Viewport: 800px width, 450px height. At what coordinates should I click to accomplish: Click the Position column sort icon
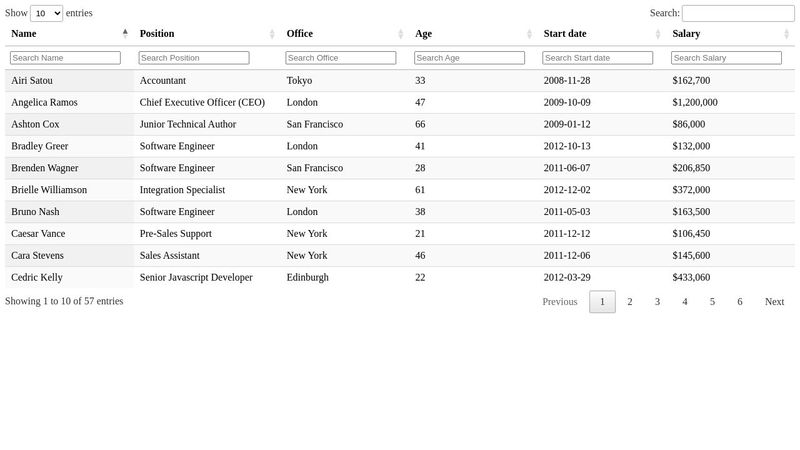tap(272, 34)
